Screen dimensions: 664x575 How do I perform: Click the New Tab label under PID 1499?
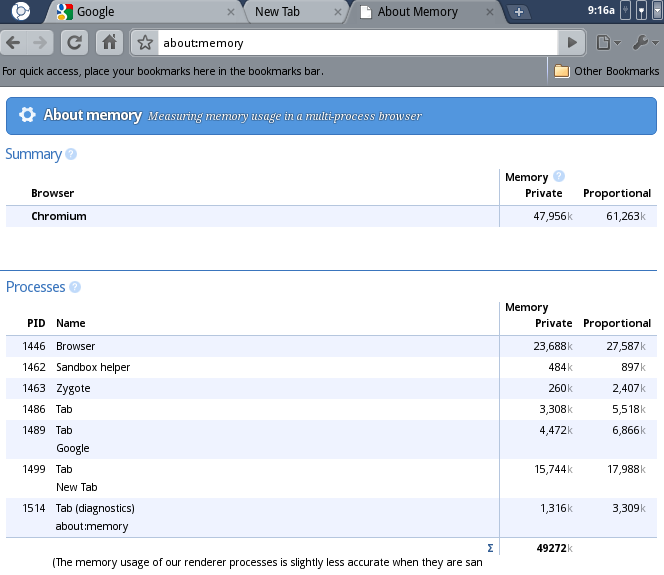[77, 487]
